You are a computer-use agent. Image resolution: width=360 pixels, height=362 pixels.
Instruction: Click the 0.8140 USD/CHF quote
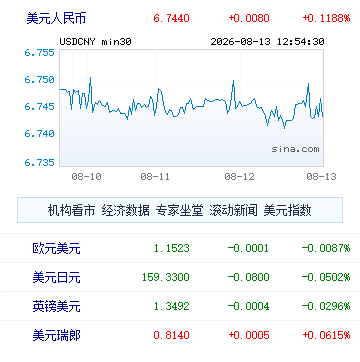(171, 335)
